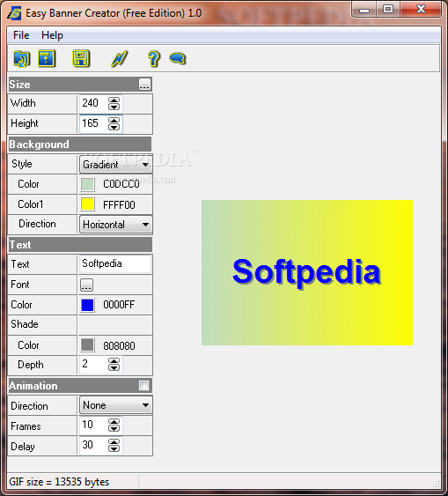Click the lightning bolt toolbar icon

(x=119, y=59)
